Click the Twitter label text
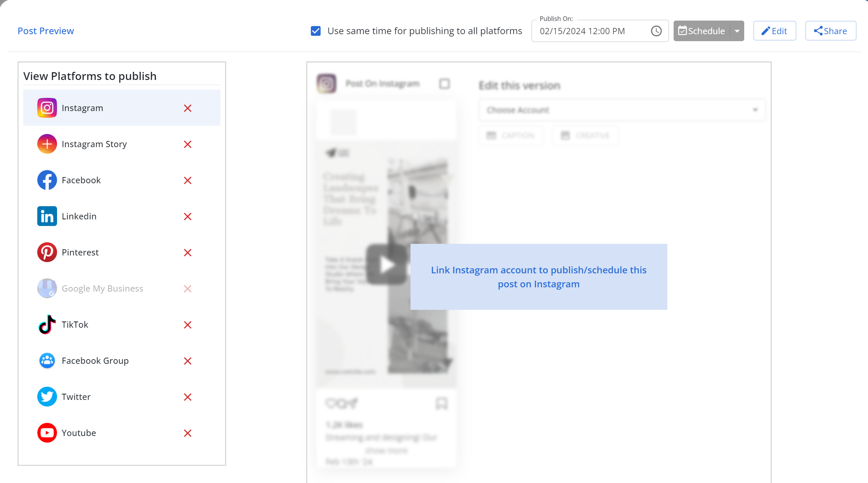The height and width of the screenshot is (483, 868). 76,397
